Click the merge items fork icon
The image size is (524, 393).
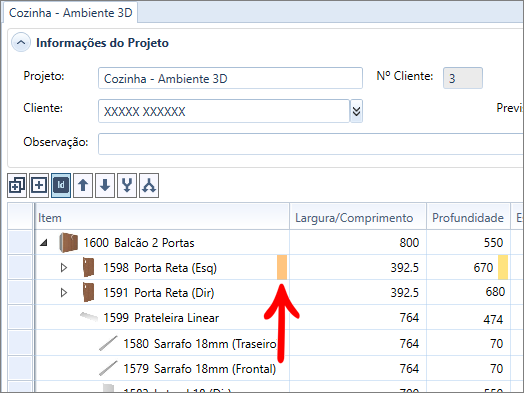click(x=127, y=185)
